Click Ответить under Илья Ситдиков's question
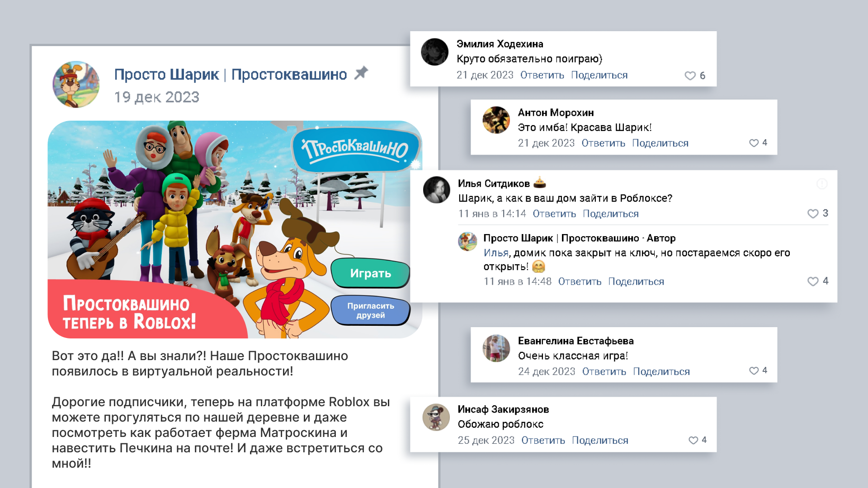 tap(554, 214)
